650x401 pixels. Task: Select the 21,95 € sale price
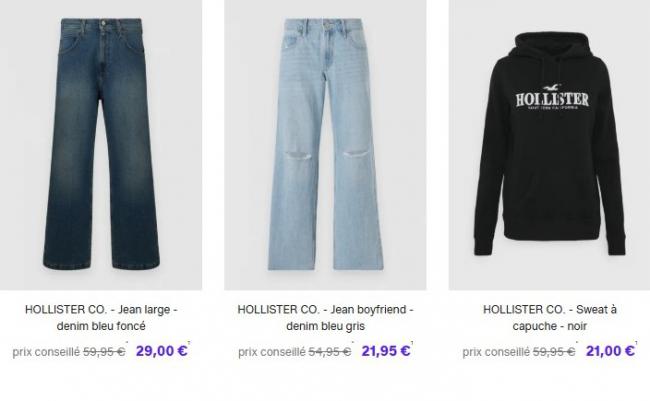pyautogui.click(x=386, y=351)
